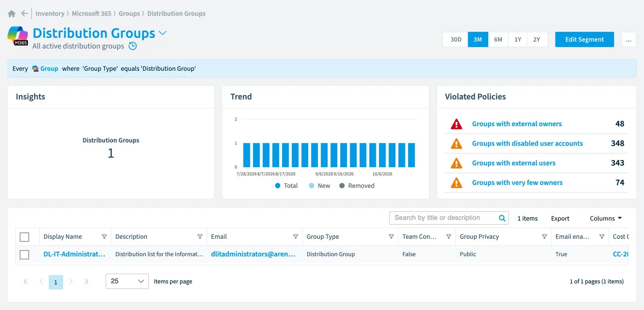Go to the next results page
Viewport: 644px width, 310px height.
click(x=71, y=281)
